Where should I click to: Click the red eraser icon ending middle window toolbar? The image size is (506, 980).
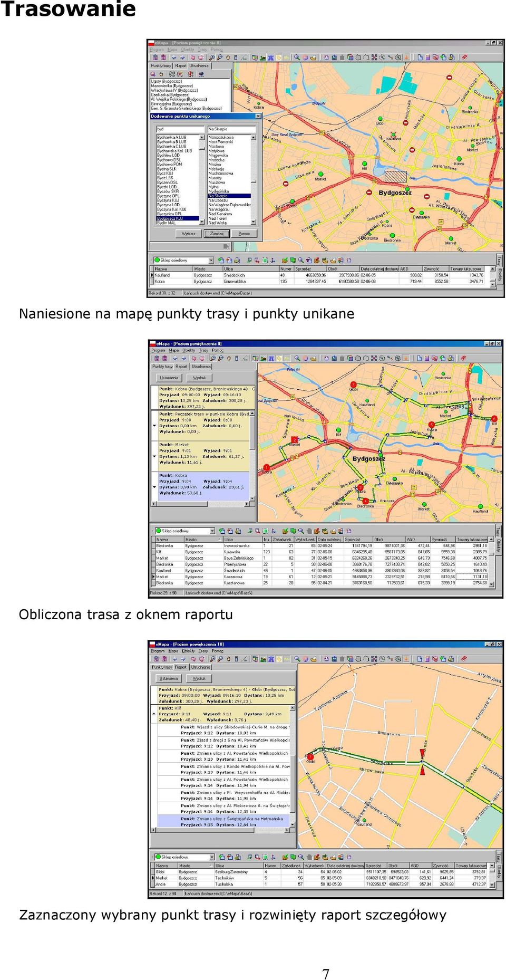point(464,358)
